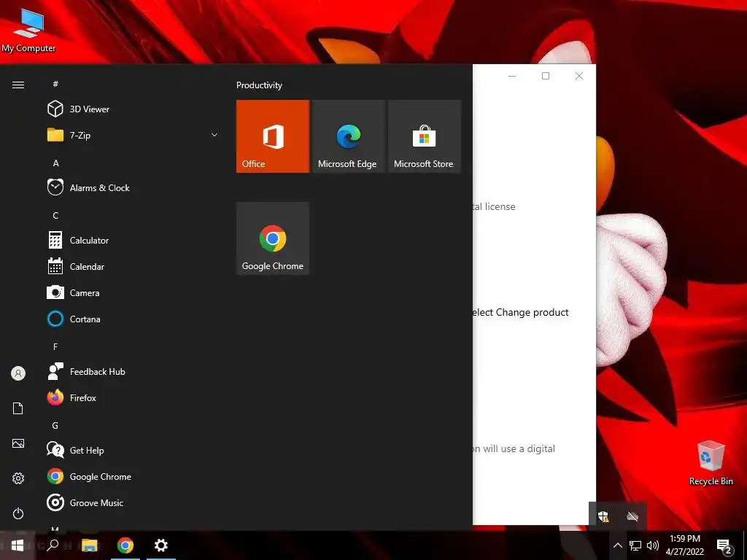Open Cortana
747x560 pixels.
pos(133,319)
